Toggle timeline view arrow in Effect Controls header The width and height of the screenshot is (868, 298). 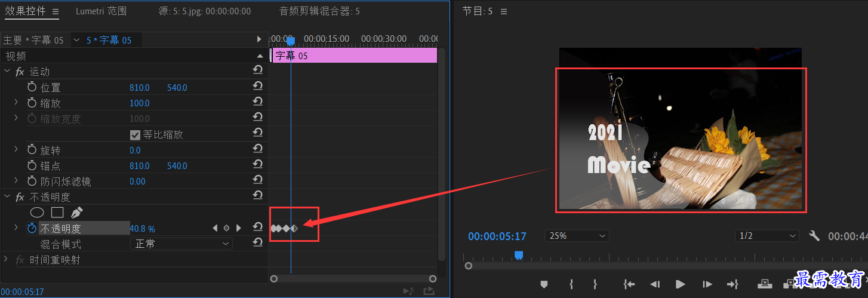coord(259,39)
